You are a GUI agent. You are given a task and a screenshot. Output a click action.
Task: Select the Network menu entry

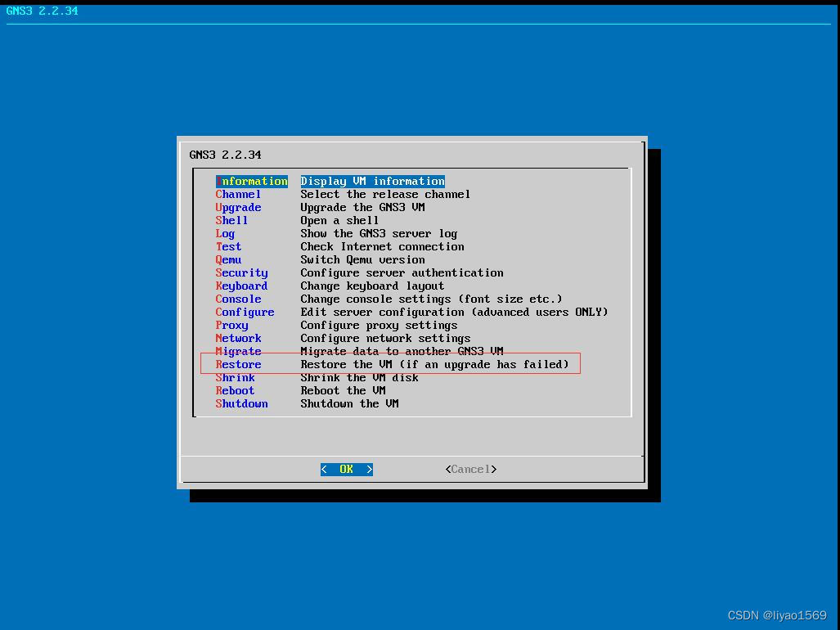[238, 339]
